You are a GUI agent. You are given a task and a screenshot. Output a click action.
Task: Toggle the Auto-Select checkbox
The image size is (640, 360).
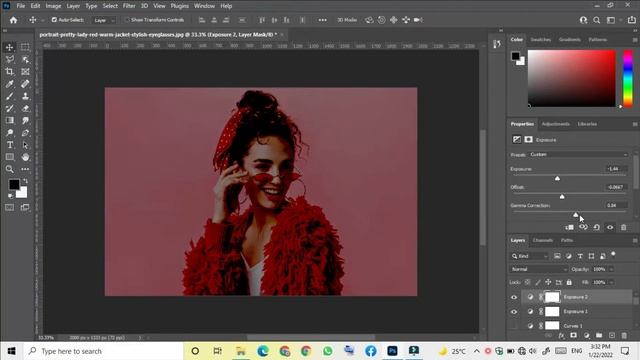(x=54, y=20)
